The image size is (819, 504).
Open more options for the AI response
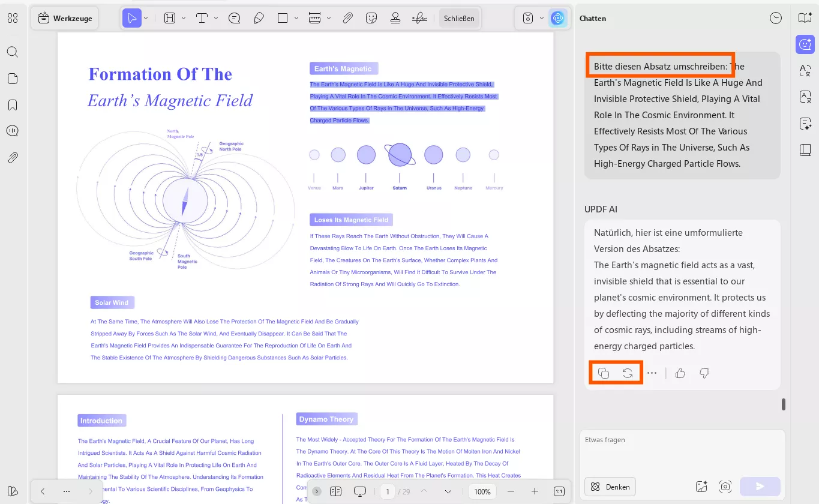click(x=652, y=373)
